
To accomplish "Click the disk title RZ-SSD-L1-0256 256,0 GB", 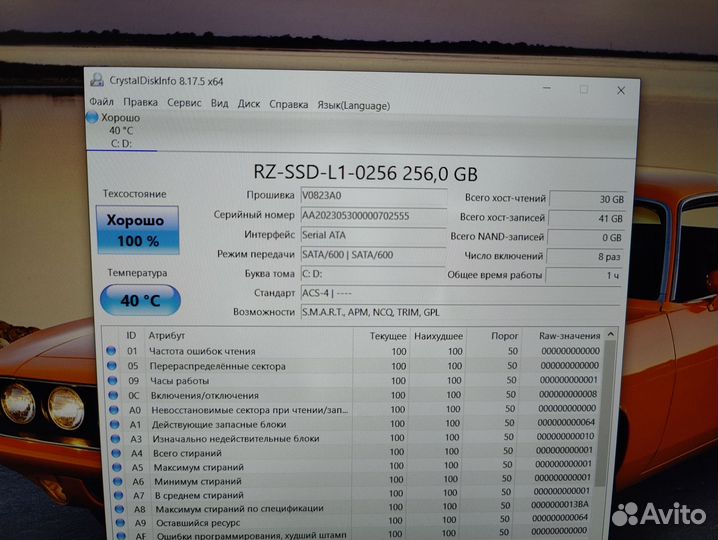I will 365,173.
